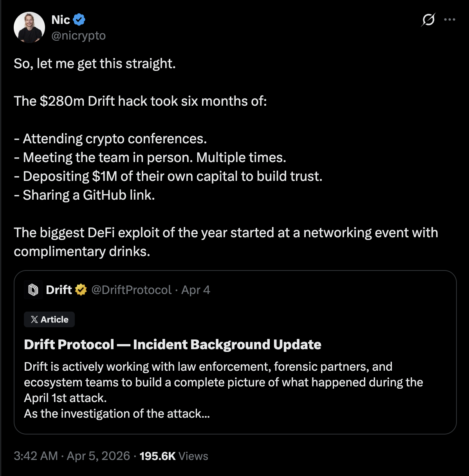Open @nicrypto's profile via the handle
Screen dimensions: 469x476
pos(78,35)
